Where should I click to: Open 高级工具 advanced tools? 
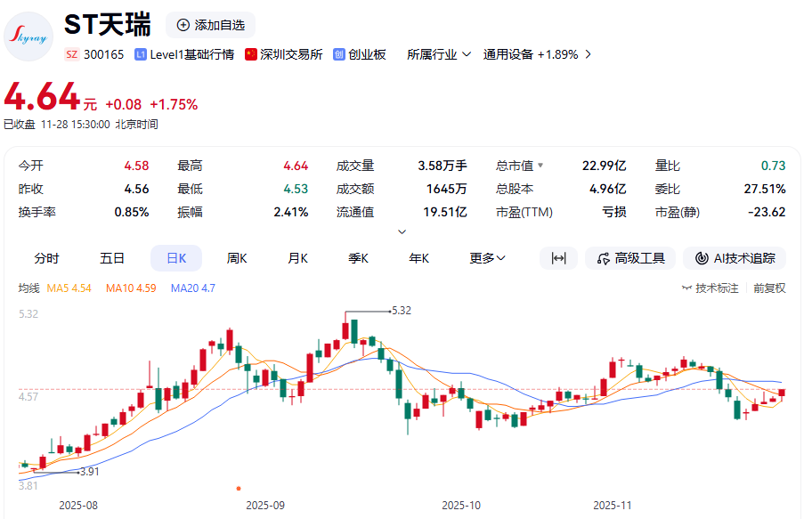tap(630, 258)
